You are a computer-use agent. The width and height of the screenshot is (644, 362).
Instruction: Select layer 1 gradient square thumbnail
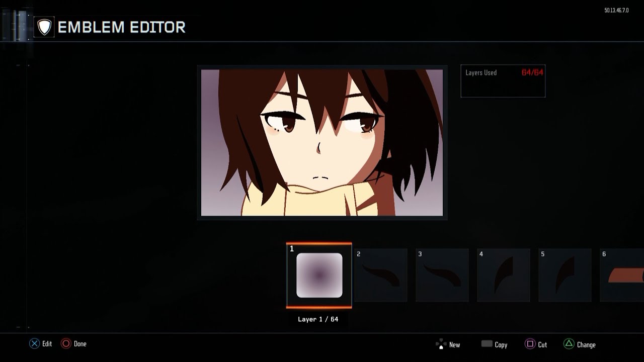click(x=319, y=275)
